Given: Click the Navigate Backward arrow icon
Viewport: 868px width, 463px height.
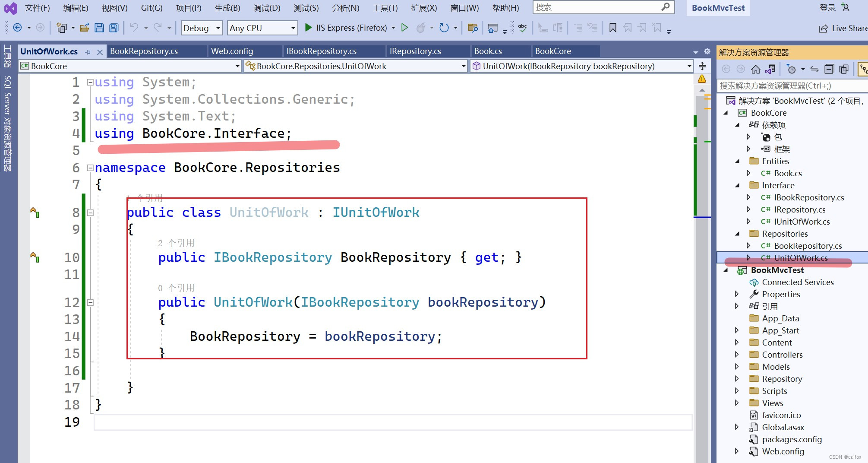Looking at the screenshot, I should coord(18,28).
